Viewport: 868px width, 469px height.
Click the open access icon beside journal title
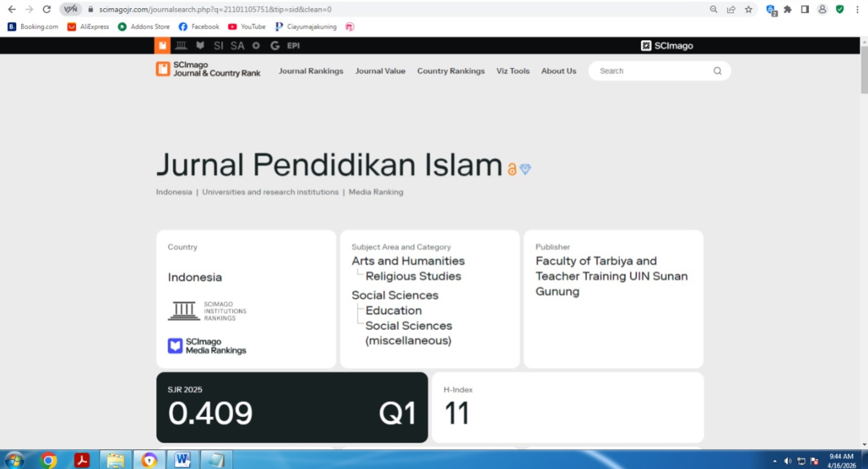pos(512,169)
